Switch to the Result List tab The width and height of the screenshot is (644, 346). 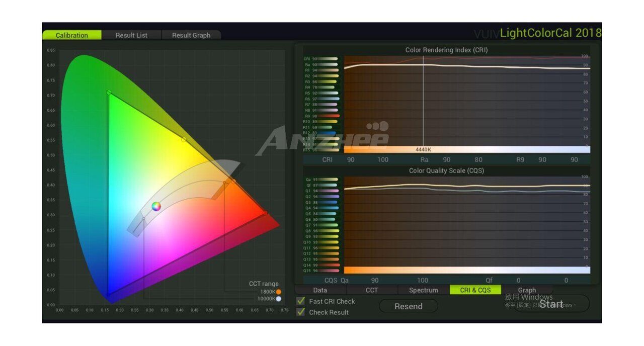point(131,35)
